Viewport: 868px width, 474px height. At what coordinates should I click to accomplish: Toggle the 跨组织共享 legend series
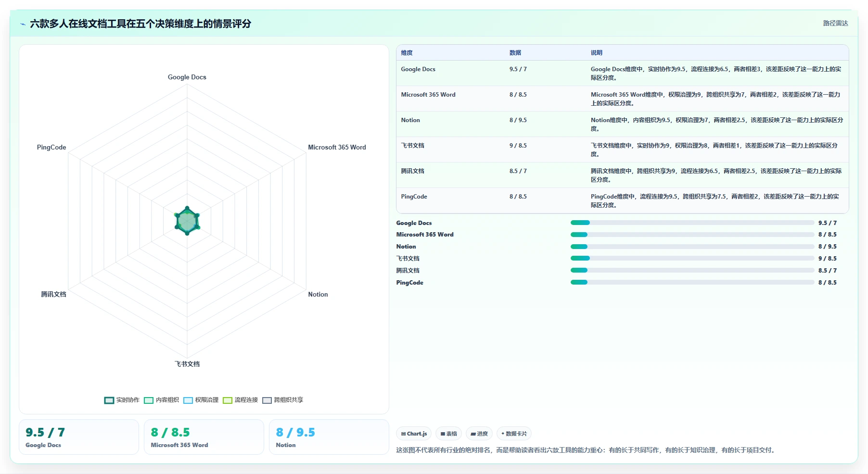(x=282, y=400)
